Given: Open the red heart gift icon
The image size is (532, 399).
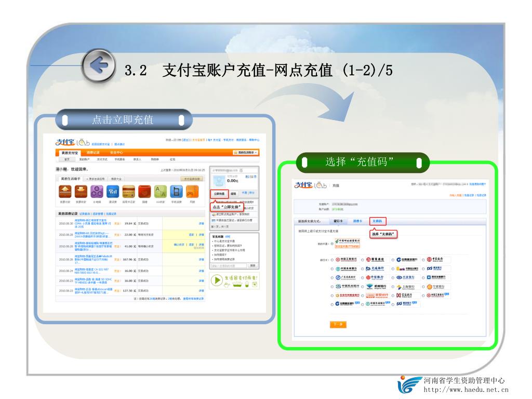Looking at the screenshot, I should pos(144,192).
